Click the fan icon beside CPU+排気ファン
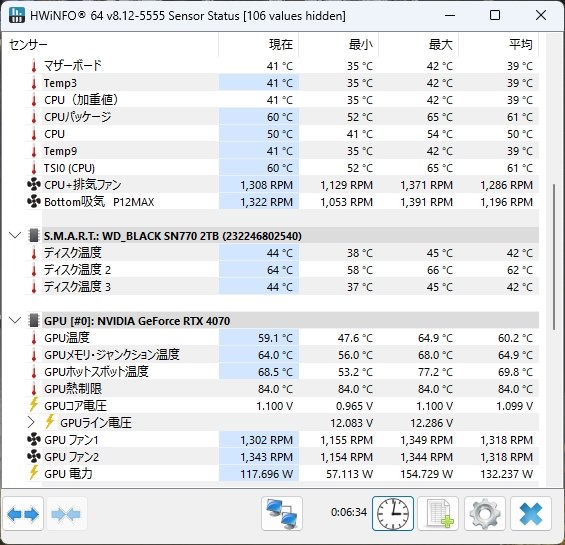Screen dimensions: 565x545 [x=34, y=185]
